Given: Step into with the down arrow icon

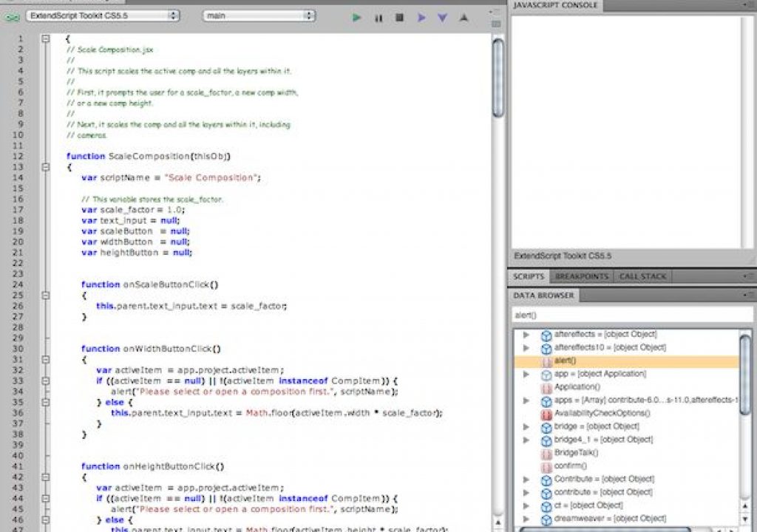Looking at the screenshot, I should (442, 18).
